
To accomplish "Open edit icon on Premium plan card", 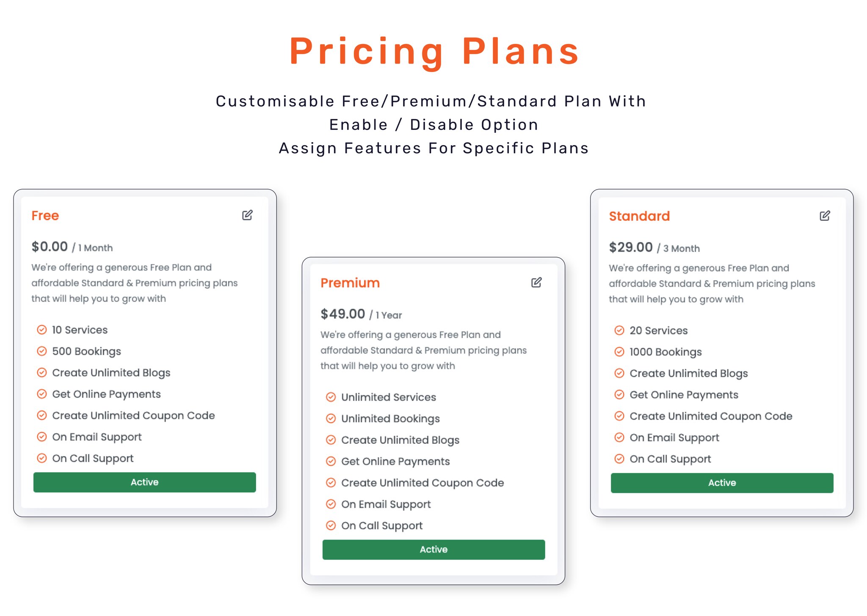I will [x=536, y=282].
